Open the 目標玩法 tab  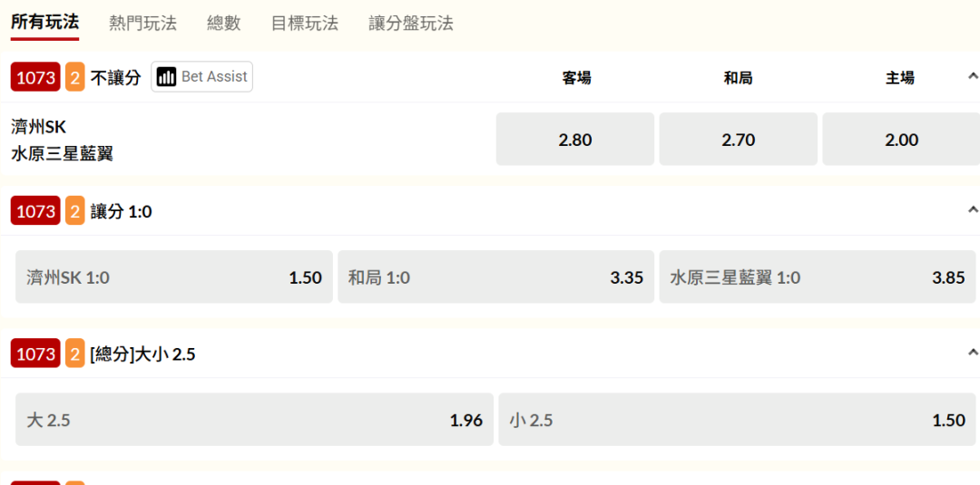pyautogui.click(x=305, y=24)
